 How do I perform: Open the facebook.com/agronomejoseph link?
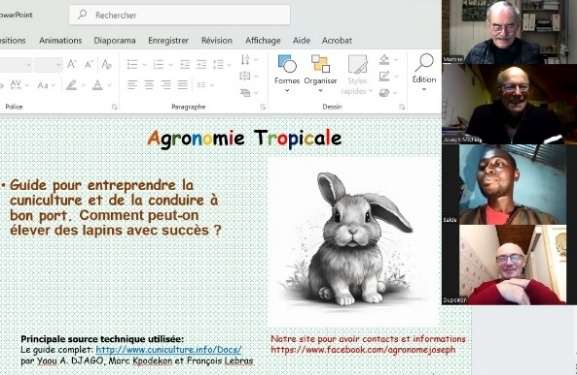coord(363,350)
